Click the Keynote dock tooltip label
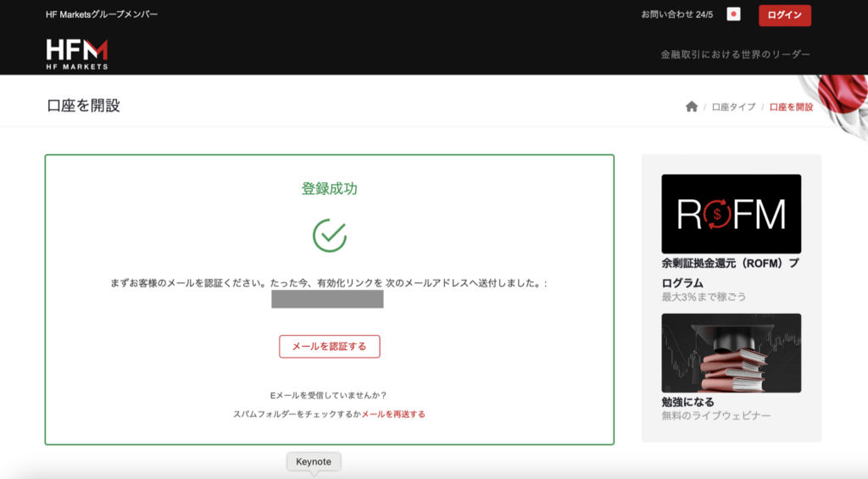The height and width of the screenshot is (479, 868). click(x=314, y=461)
